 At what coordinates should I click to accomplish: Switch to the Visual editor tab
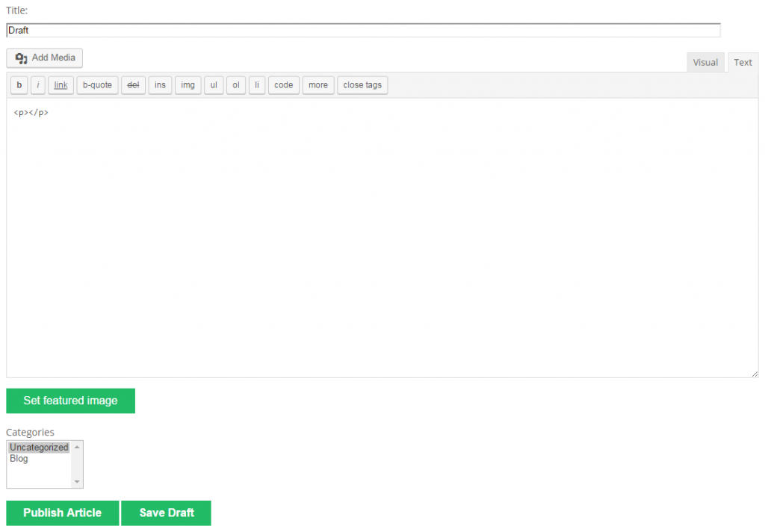[705, 62]
